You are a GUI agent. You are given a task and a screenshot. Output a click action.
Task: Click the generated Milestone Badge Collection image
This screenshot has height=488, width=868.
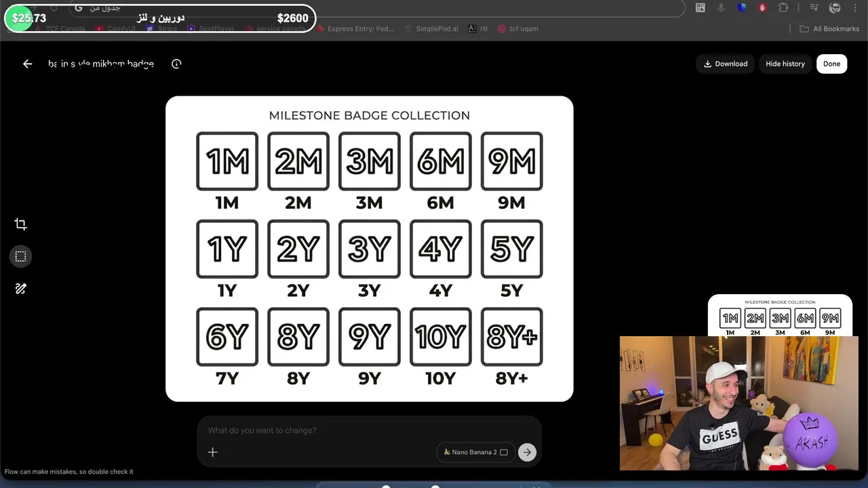pyautogui.click(x=370, y=249)
